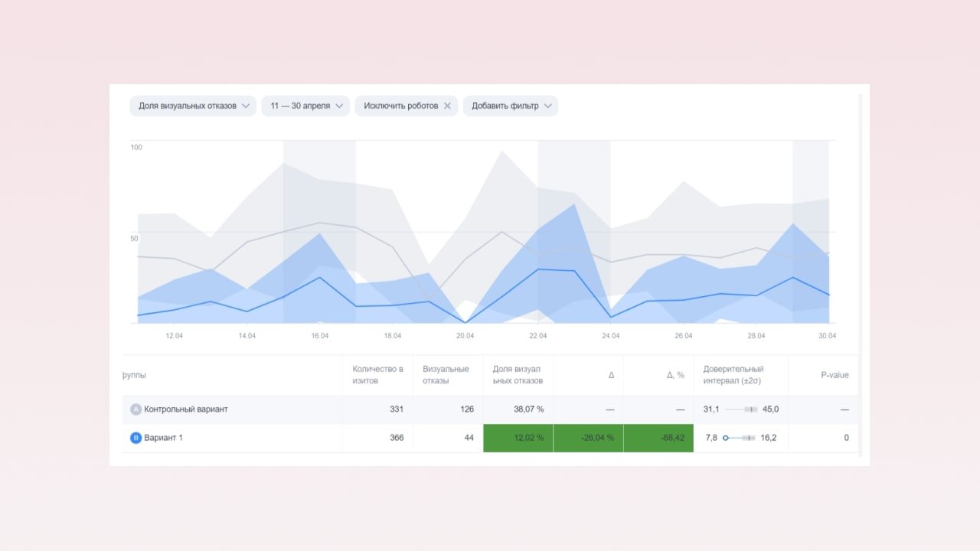Viewport: 980px width, 551px height.
Task: Select the 'Визуальные отказы' column header
Action: point(446,375)
